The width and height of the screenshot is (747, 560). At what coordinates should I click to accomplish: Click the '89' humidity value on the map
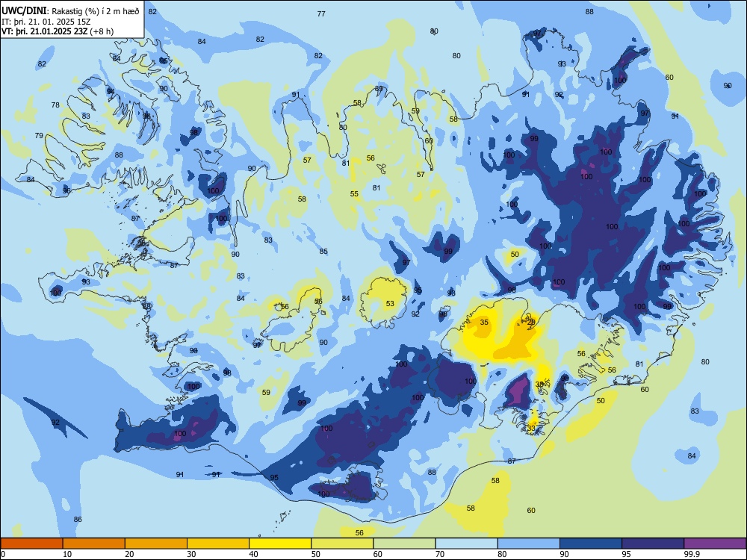click(379, 89)
